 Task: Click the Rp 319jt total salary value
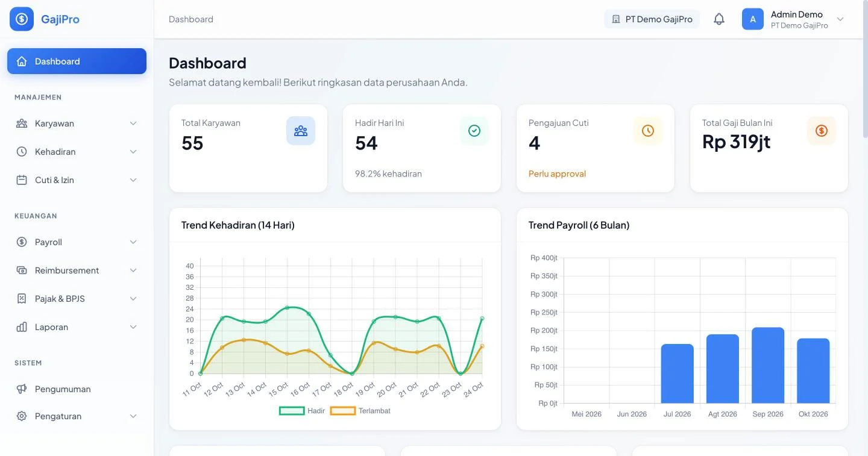click(x=737, y=142)
